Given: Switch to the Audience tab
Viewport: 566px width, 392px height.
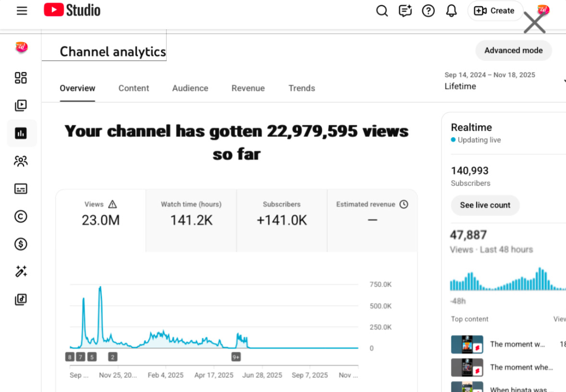Looking at the screenshot, I should 190,88.
